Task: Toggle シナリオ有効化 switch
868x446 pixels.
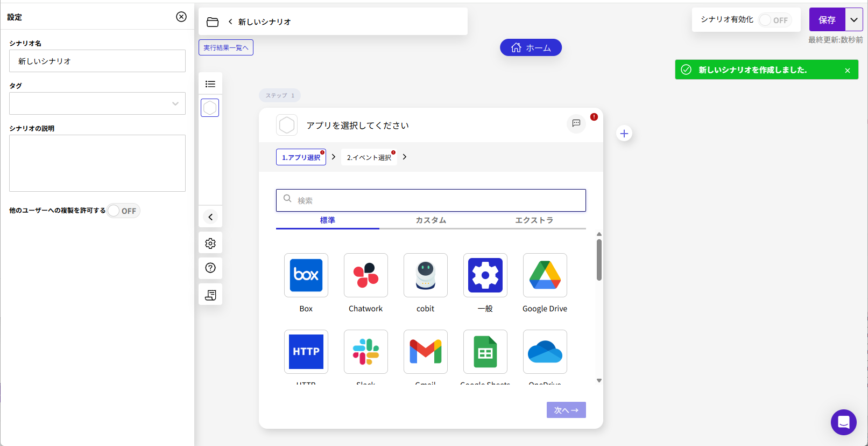Action: click(x=775, y=20)
